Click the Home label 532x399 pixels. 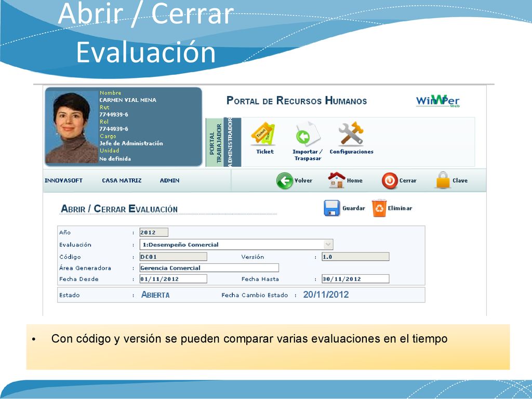point(354,180)
